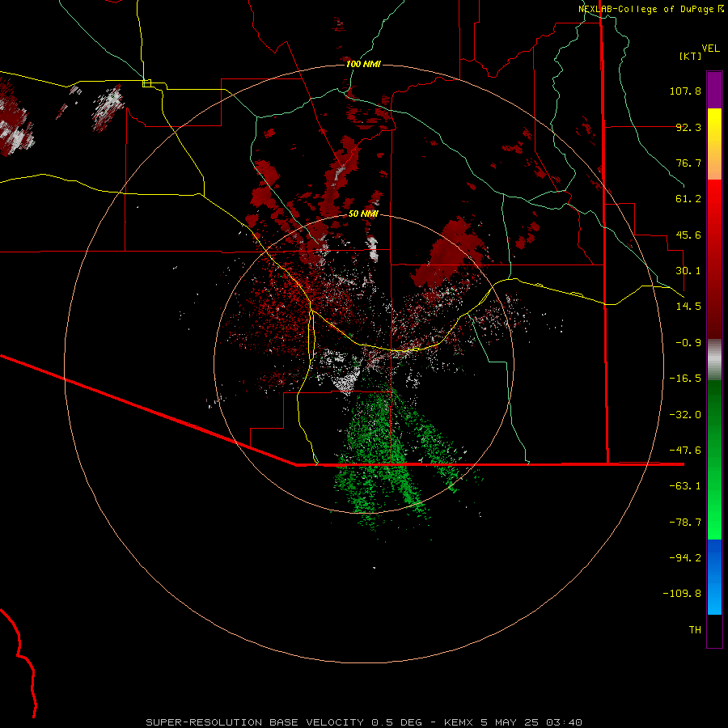Image resolution: width=728 pixels, height=728 pixels.
Task: Click the bottom caption with KEMX timestamp
Action: click(x=364, y=722)
